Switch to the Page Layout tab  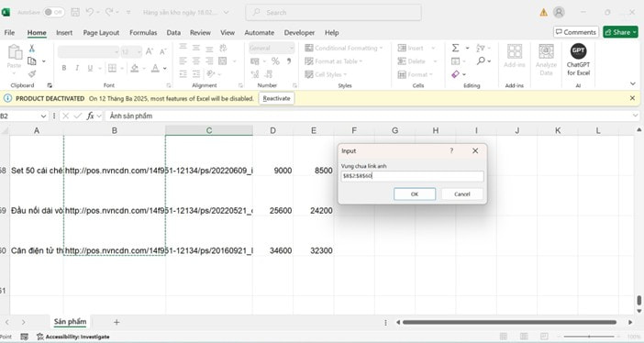coord(101,32)
